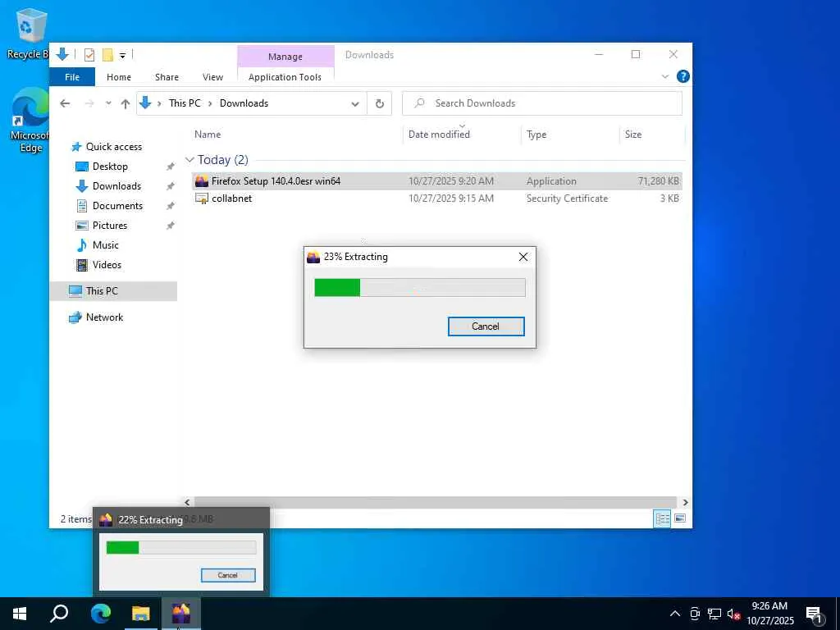The image size is (840, 630).
Task: Open the Windows Start menu
Action: click(x=20, y=614)
